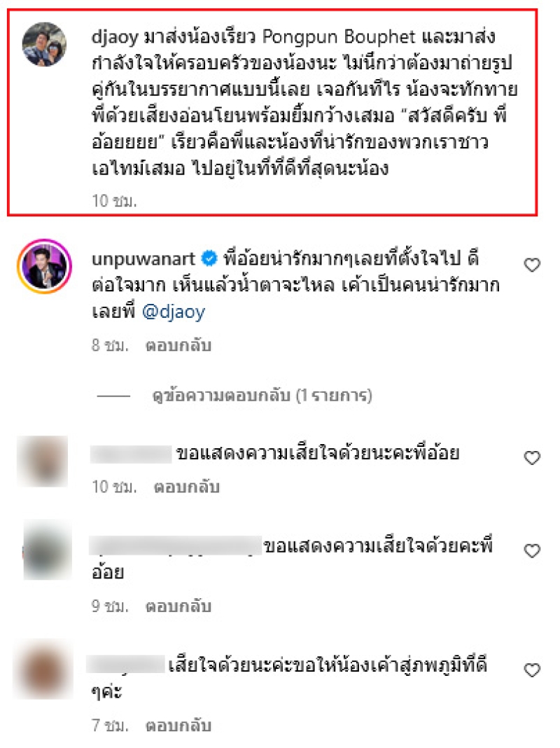Open second blurred commenter's avatar
This screenshot has height=748, width=560.
pyautogui.click(x=47, y=550)
